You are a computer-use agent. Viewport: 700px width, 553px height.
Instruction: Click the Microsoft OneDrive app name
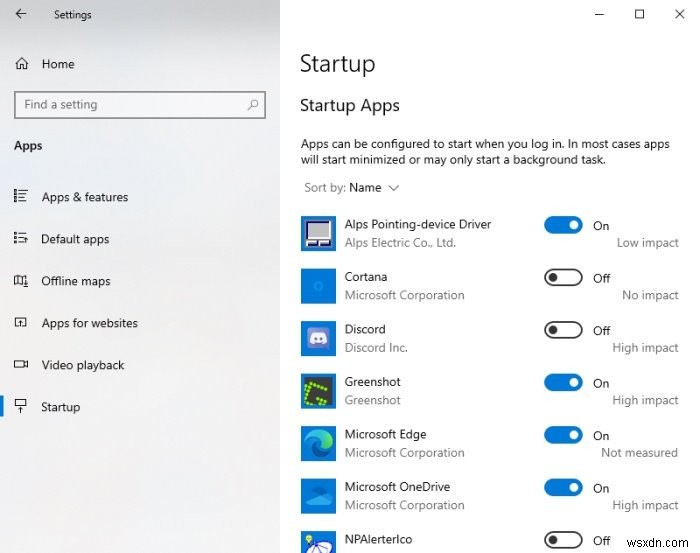tap(397, 486)
